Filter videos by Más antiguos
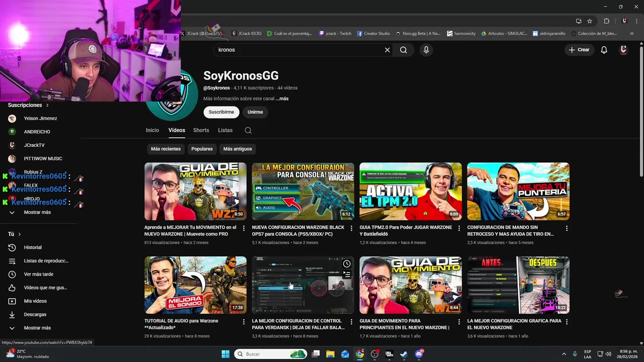This screenshot has width=644, height=362. point(237,149)
